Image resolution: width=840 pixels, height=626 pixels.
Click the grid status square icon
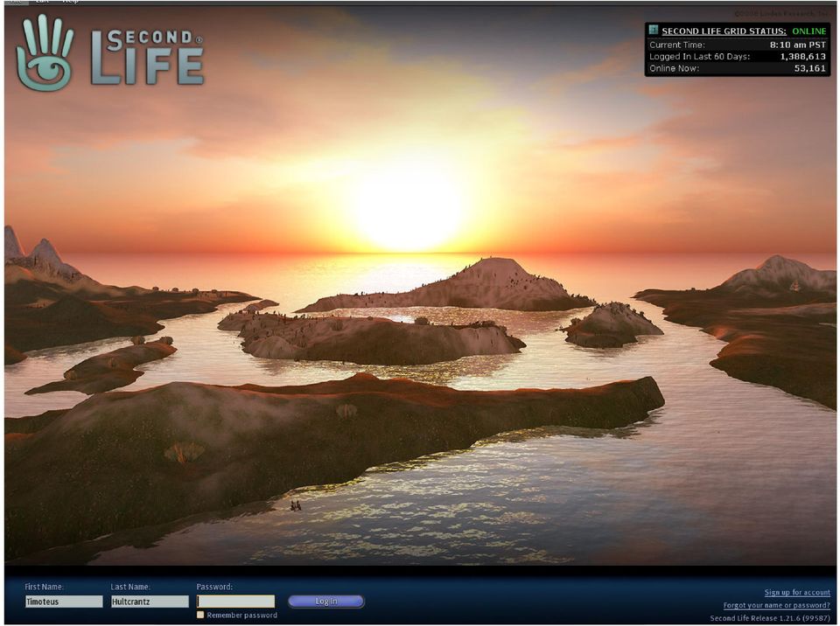pos(653,30)
